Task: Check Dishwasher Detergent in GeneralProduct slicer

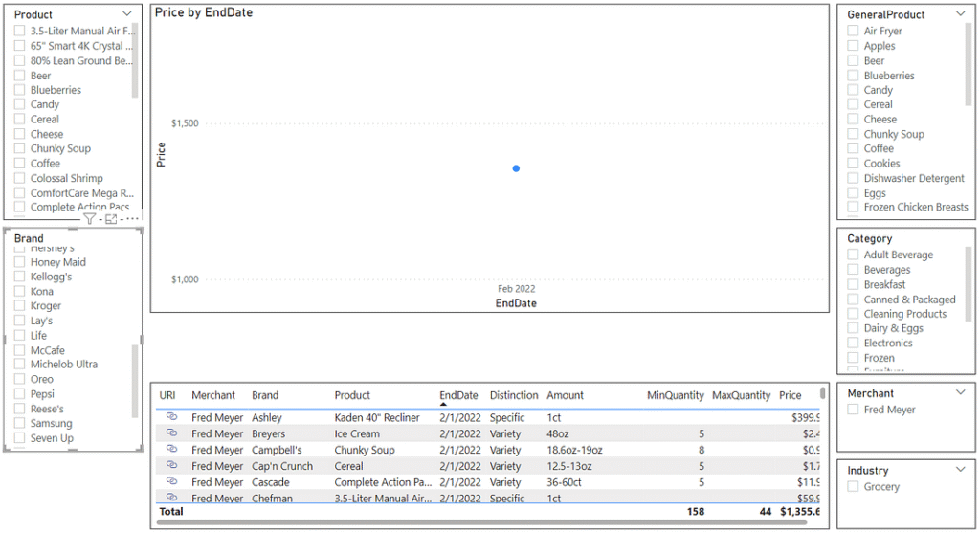Action: coord(853,178)
